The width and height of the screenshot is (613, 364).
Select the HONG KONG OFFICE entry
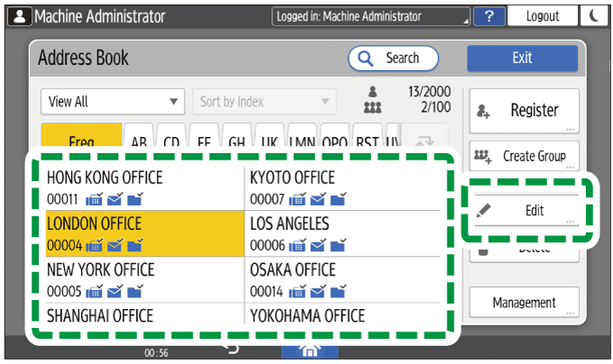[144, 187]
